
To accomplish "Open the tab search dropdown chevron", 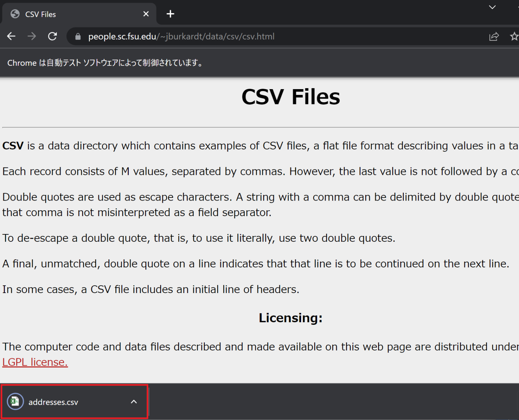I will [x=492, y=7].
